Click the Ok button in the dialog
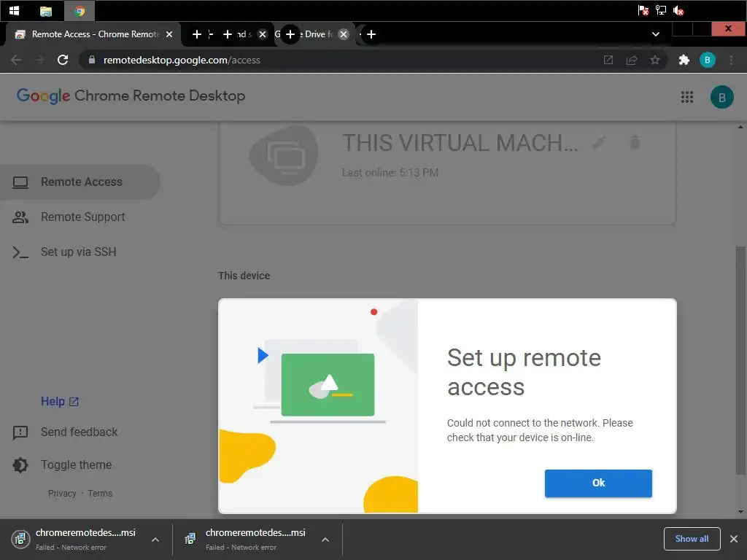 598,483
